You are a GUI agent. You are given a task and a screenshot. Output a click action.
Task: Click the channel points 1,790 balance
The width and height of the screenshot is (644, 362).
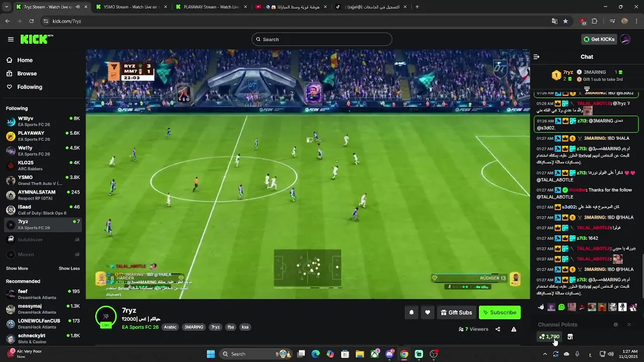(549, 337)
